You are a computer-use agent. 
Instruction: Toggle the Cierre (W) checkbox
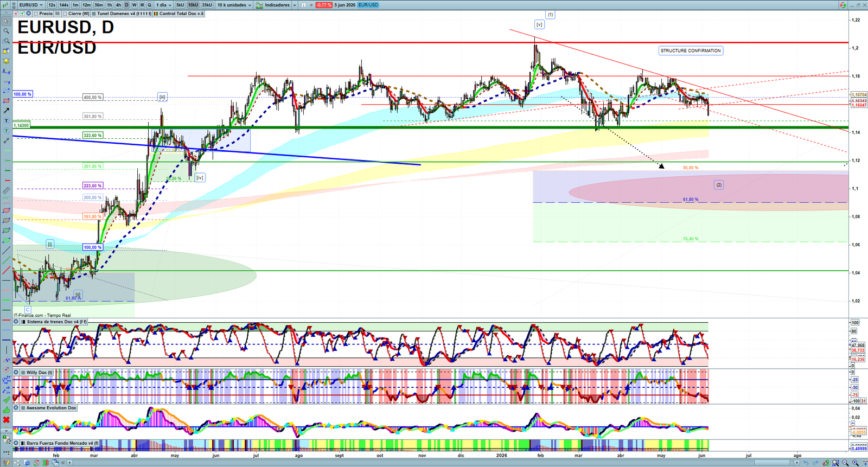coord(65,14)
